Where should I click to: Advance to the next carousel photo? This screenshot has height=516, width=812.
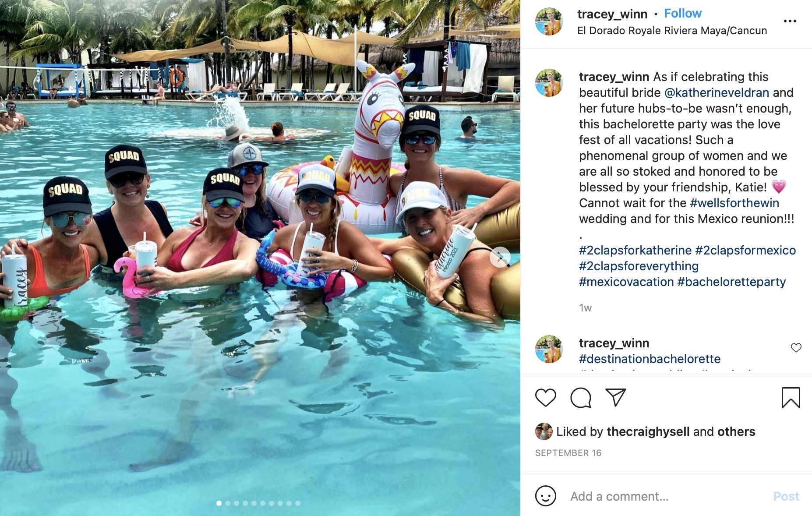click(500, 257)
